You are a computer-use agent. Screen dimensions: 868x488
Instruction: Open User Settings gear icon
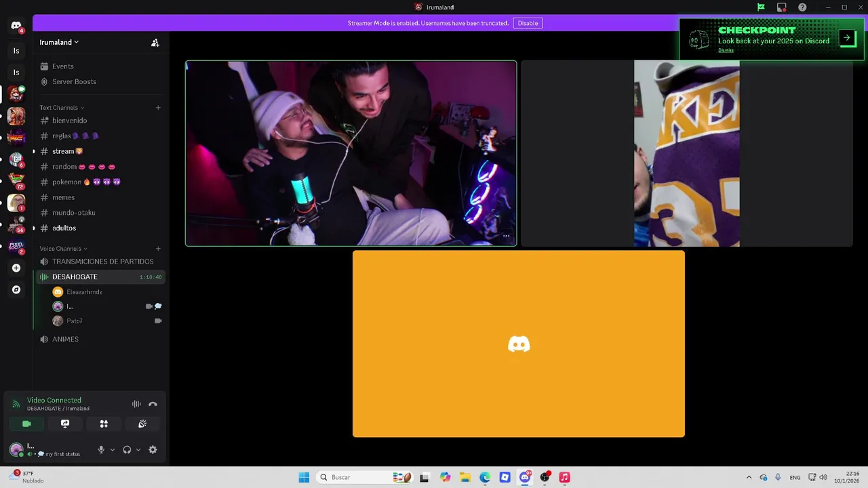153,449
